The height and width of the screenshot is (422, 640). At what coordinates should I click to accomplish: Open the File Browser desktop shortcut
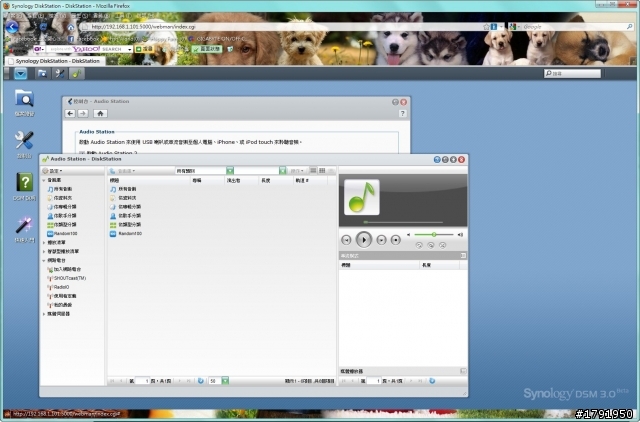click(x=24, y=103)
